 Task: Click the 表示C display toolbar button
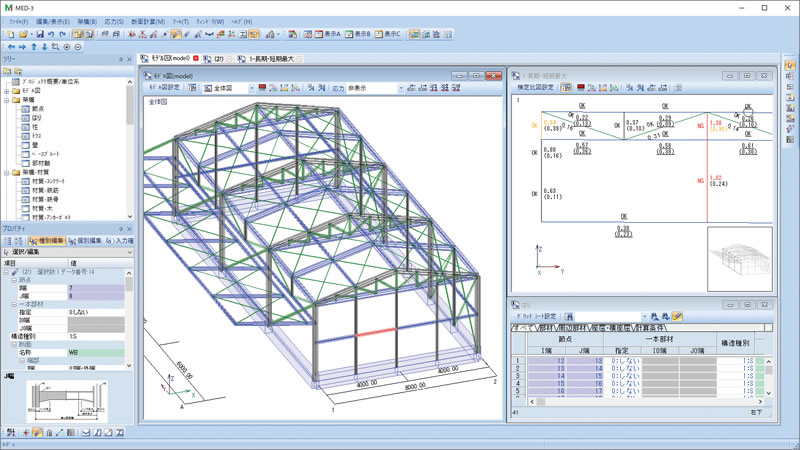pos(390,34)
